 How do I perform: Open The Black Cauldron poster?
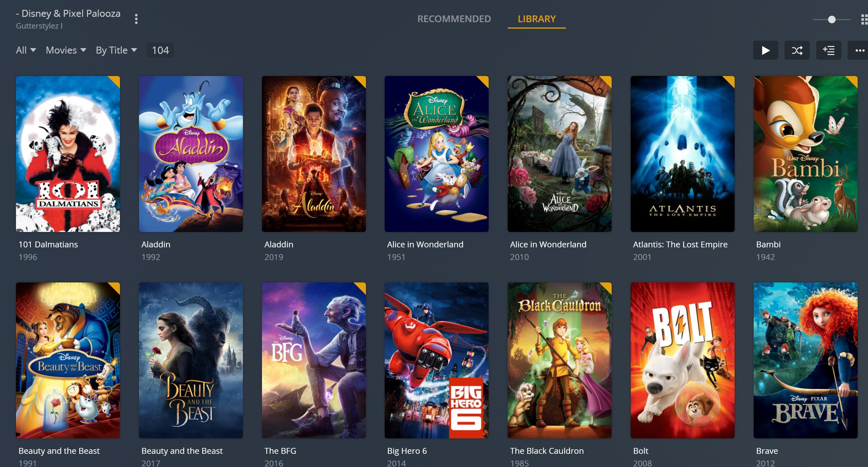click(559, 360)
